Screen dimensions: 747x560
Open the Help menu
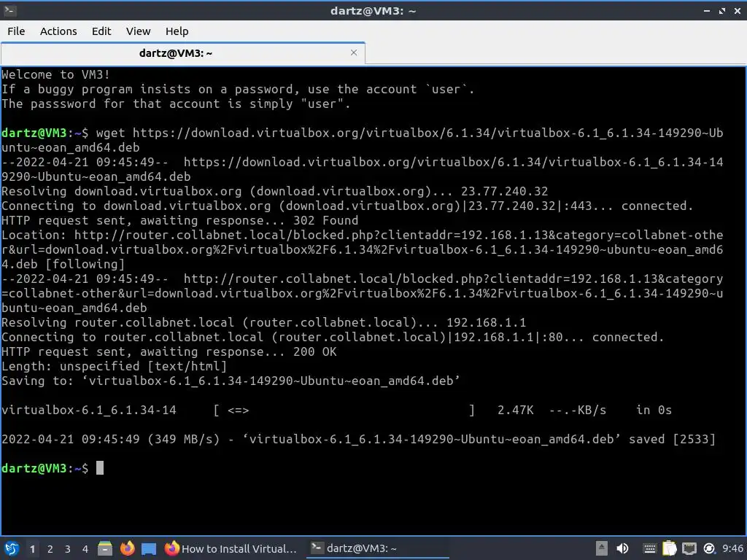177,31
